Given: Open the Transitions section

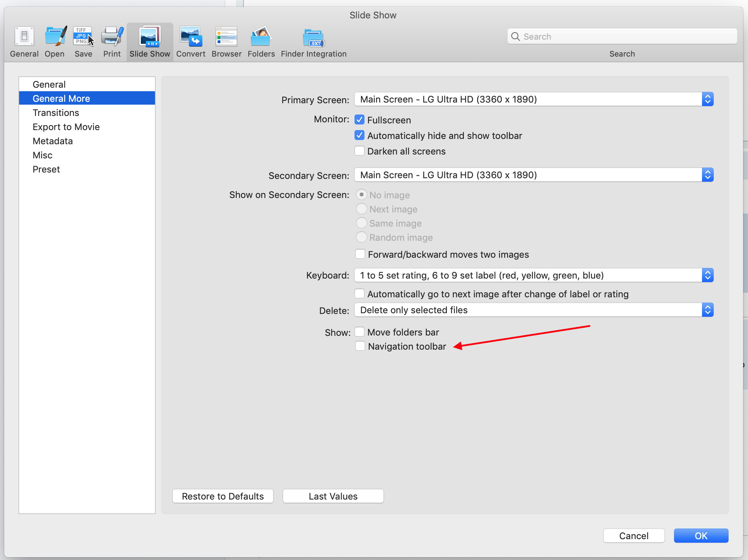Looking at the screenshot, I should pos(87,113).
